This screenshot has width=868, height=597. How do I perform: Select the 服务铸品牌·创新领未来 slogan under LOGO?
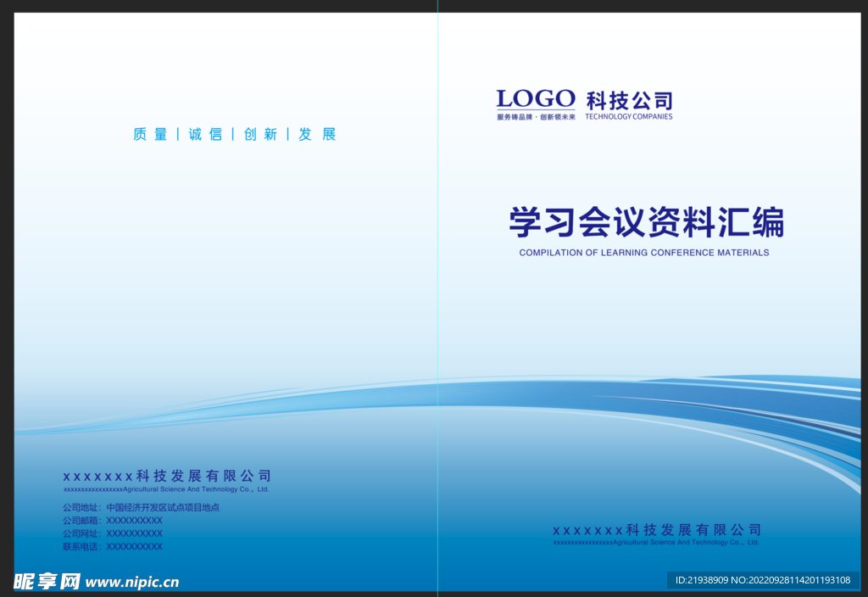coord(536,117)
